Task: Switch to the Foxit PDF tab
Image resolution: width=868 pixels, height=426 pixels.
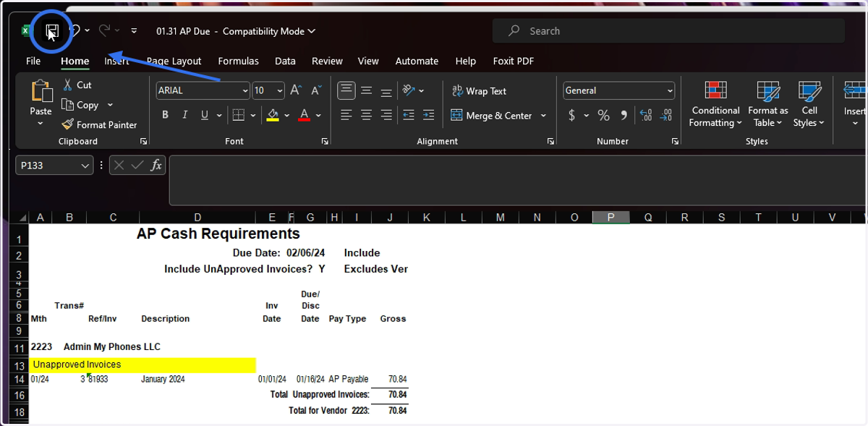Action: tap(514, 61)
